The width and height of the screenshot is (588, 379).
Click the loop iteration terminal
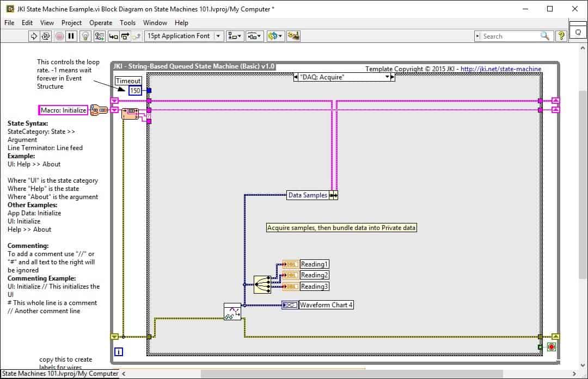coord(119,352)
